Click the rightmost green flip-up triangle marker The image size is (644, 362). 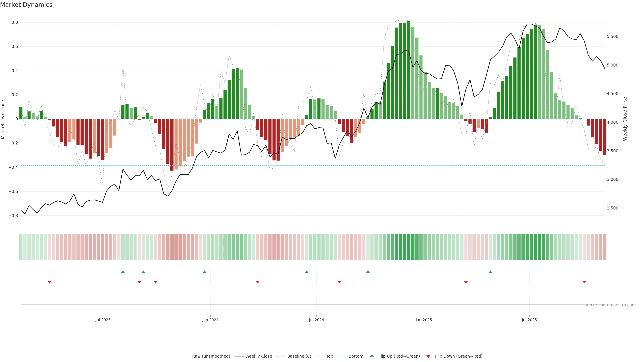pos(490,272)
